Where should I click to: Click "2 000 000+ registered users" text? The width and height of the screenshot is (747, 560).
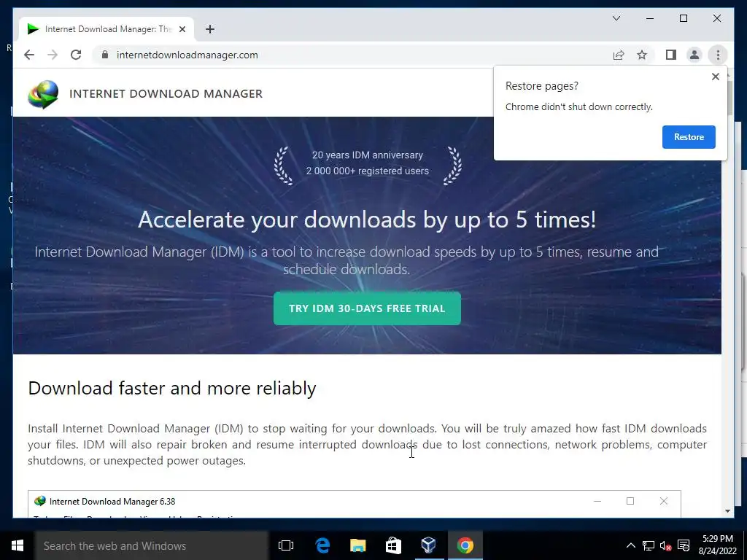(x=368, y=171)
